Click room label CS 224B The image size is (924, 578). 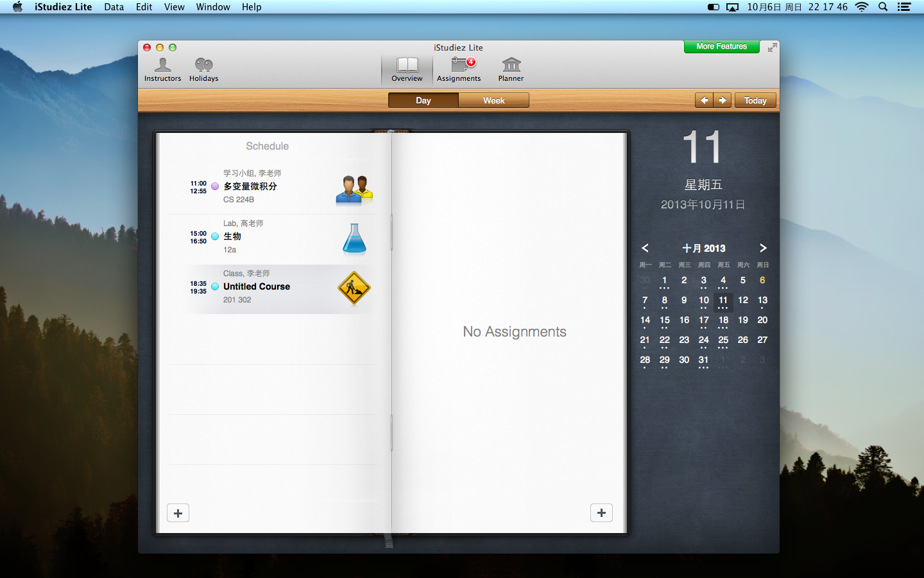(x=239, y=200)
